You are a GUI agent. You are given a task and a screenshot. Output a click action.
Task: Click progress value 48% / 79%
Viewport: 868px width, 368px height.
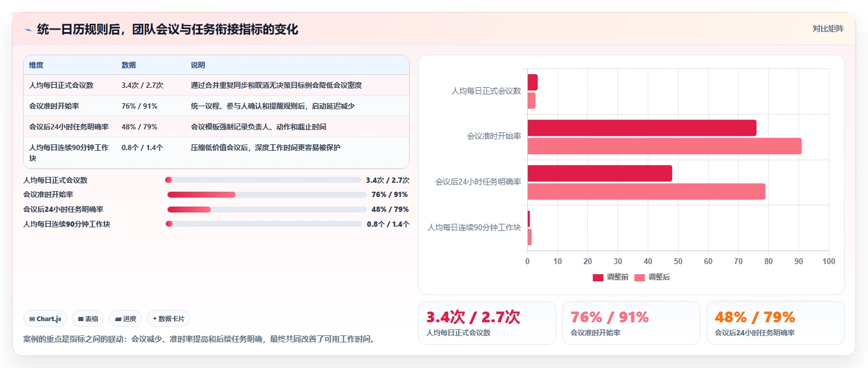(x=389, y=210)
